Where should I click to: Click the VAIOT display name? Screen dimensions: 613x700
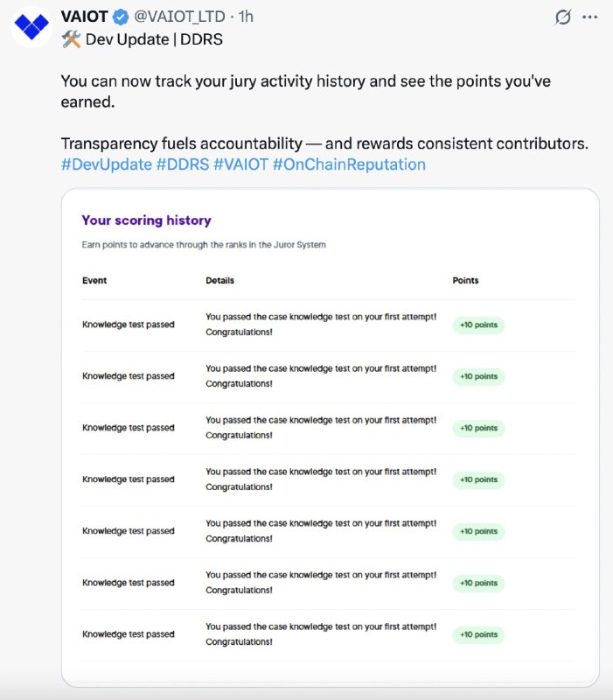click(84, 17)
